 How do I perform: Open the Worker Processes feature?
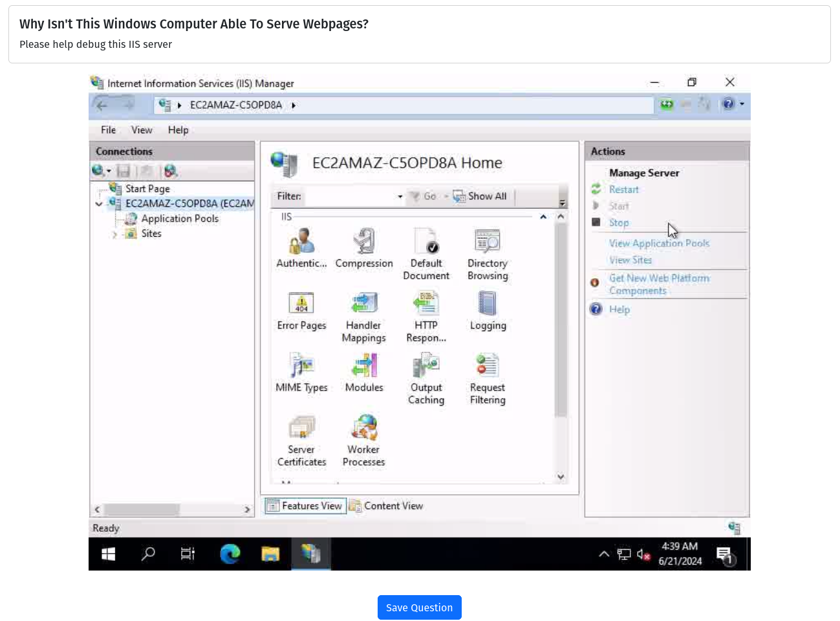click(363, 441)
